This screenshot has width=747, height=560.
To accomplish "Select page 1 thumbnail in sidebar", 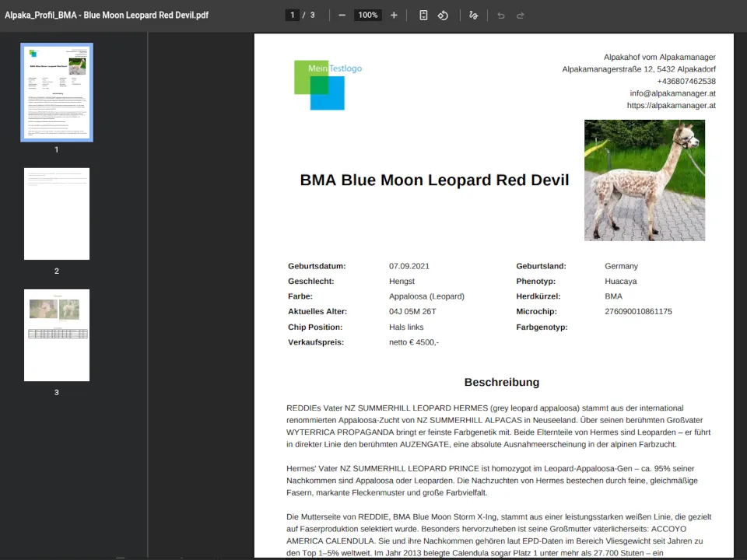I will tap(57, 93).
